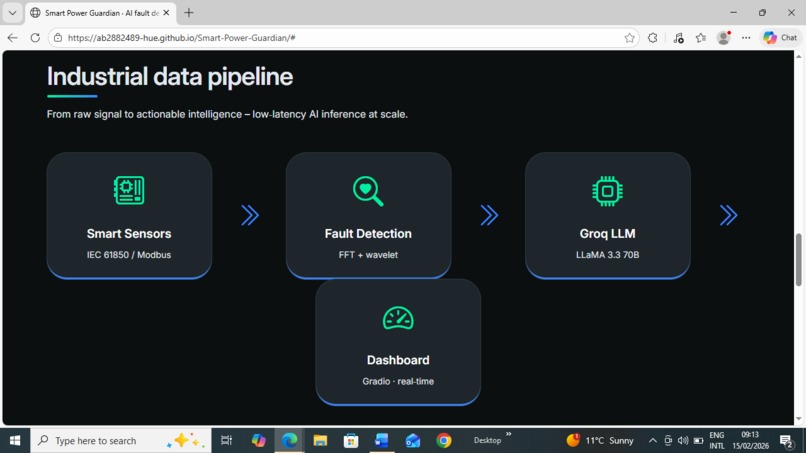
Task: Select the Smart Power Guardian tab
Action: point(101,13)
